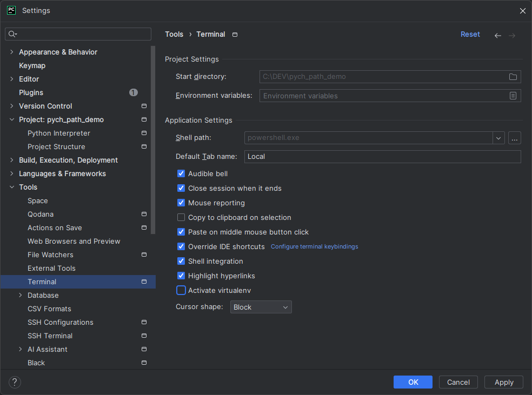Click project icon next to Actions on Save

[x=144, y=227]
